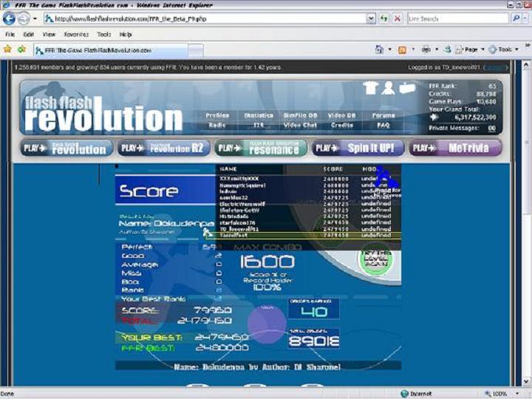Open a new blank tab
Viewport: 532px width, 399px height.
coord(196,51)
